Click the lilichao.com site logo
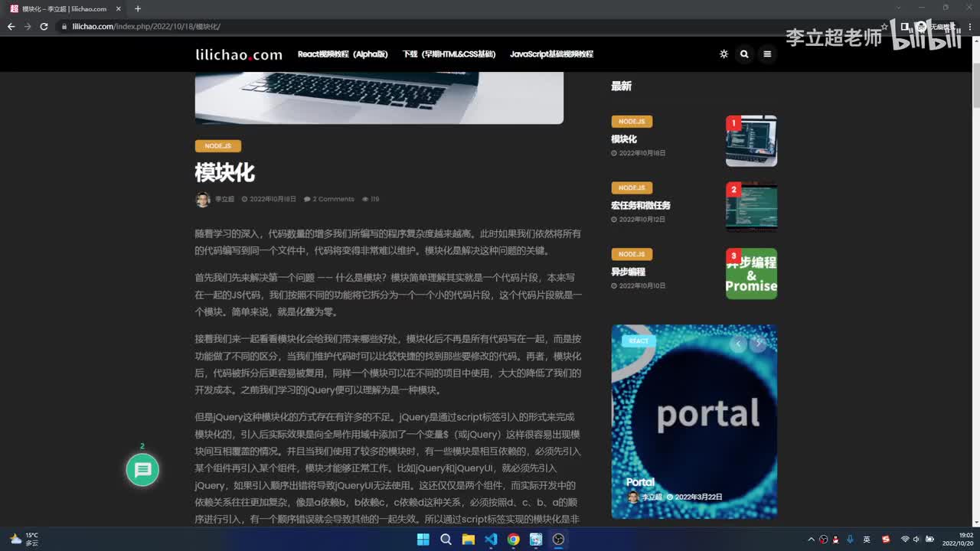The image size is (980, 551). click(x=239, y=54)
